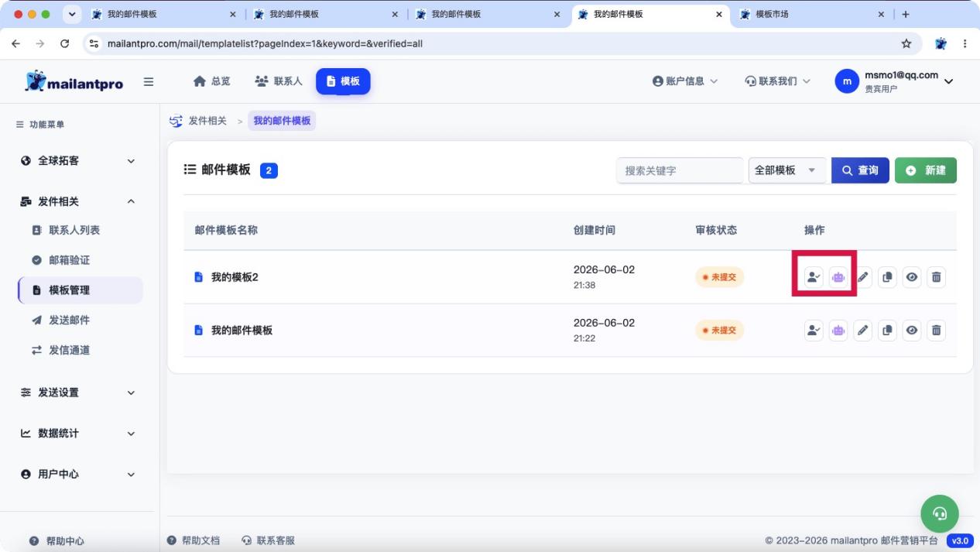Expand the 数据统计 sidebar section
Screen dimensions: 980x552
tap(77, 434)
